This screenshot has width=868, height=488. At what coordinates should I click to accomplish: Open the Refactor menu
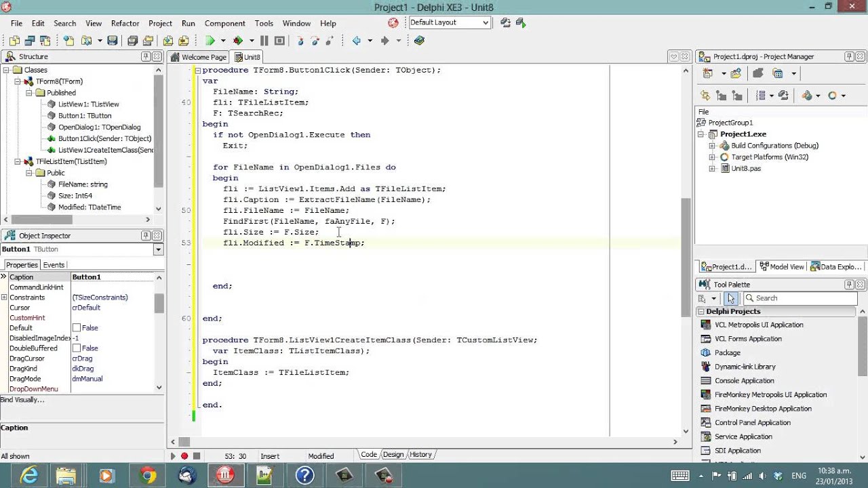coord(125,23)
